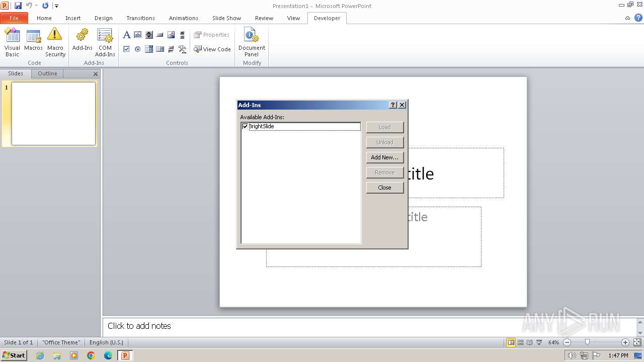Click the zoom out minus button
This screenshot has height=362, width=644.
pyautogui.click(x=567, y=342)
